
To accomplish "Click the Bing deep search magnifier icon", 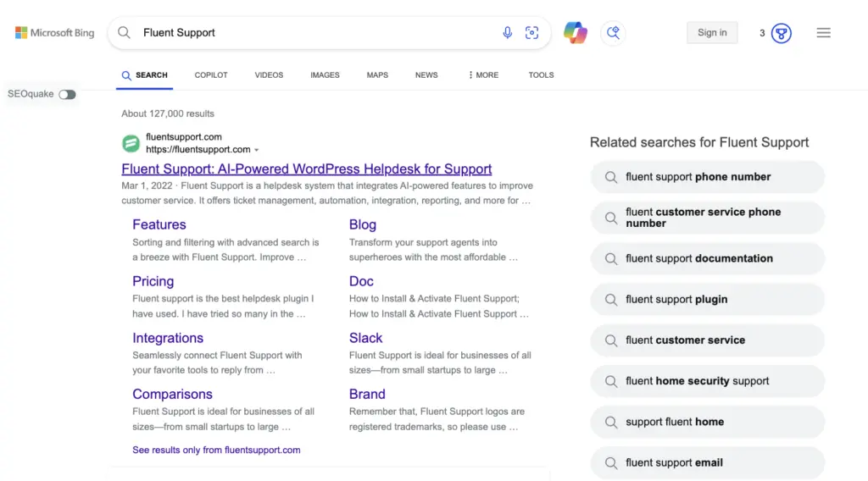I will (x=613, y=33).
